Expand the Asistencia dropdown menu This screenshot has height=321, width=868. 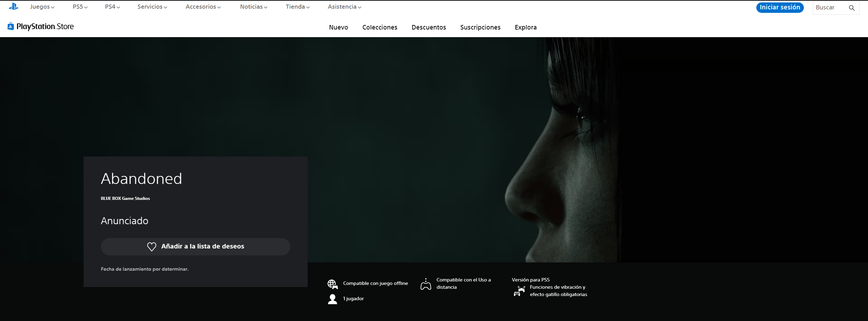(345, 7)
